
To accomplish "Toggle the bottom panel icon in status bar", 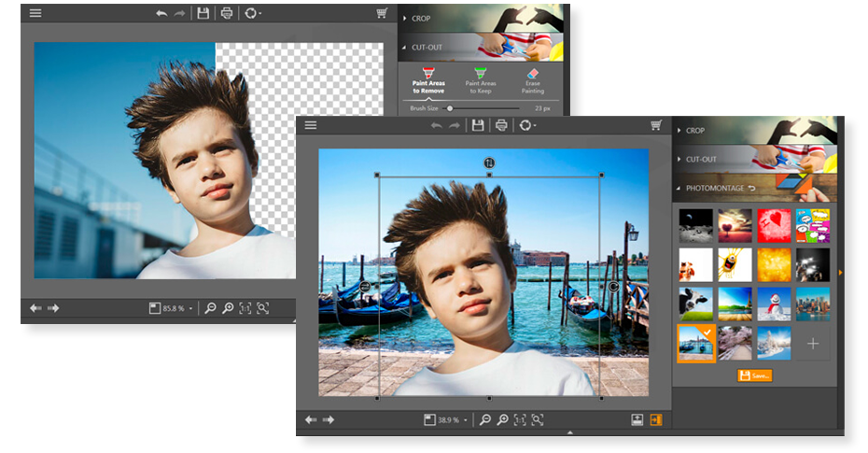I will 637,419.
